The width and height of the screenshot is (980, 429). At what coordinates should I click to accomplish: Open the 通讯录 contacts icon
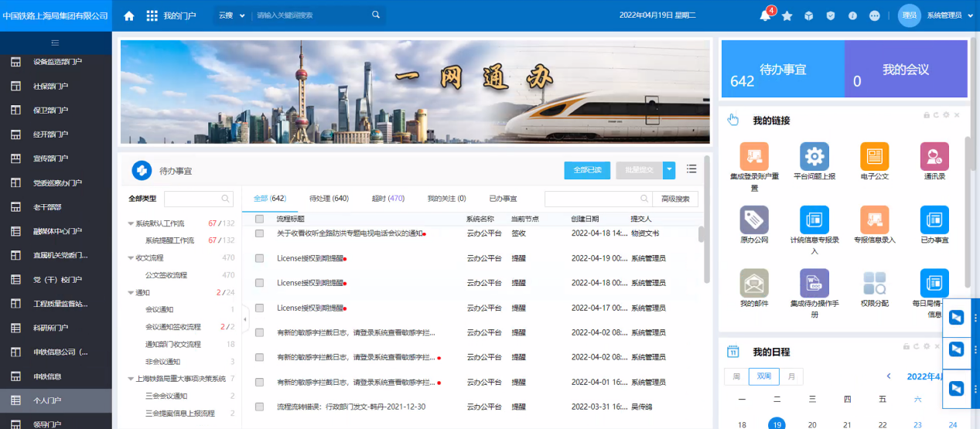(x=934, y=156)
